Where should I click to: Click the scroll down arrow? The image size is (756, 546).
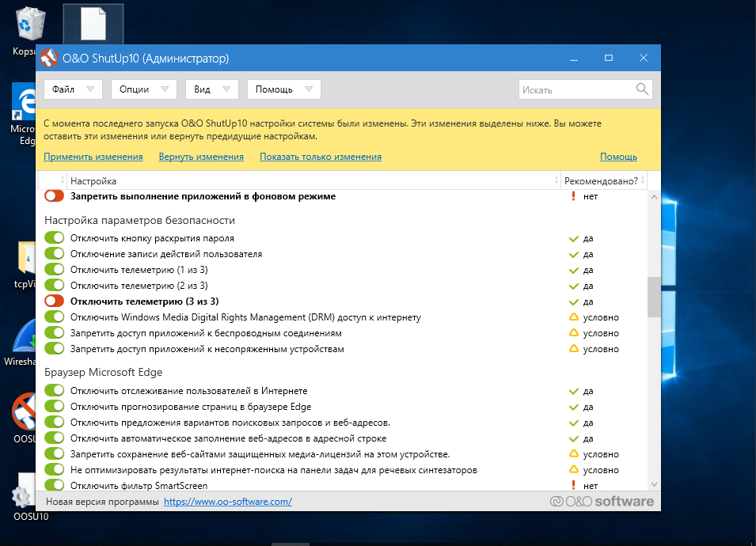pyautogui.click(x=654, y=484)
